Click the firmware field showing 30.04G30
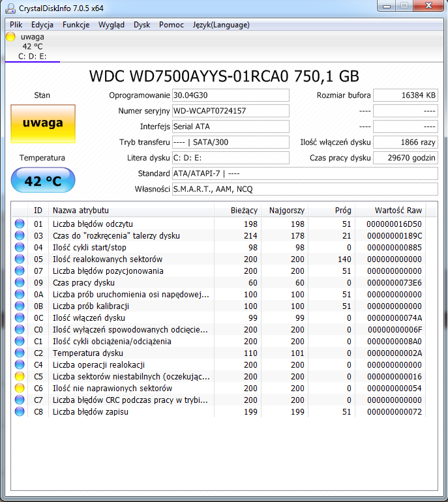 point(230,95)
